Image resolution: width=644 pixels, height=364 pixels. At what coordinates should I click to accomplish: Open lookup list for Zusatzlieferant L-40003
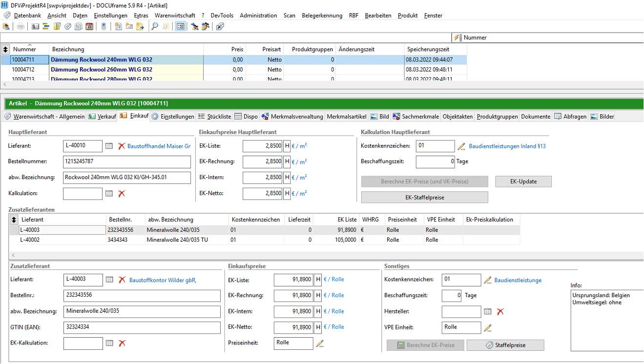point(109,280)
